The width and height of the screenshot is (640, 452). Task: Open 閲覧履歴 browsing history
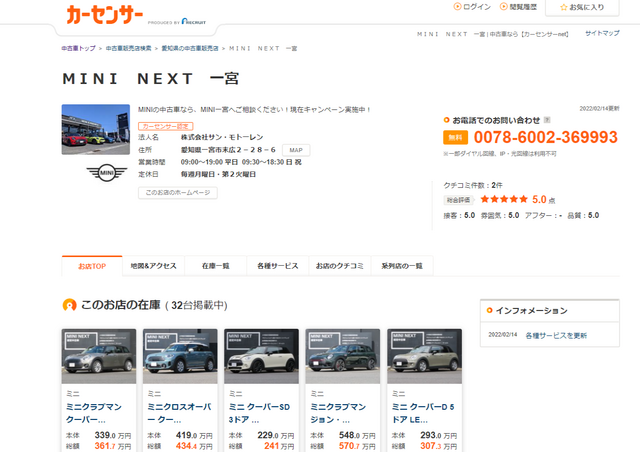tap(518, 7)
